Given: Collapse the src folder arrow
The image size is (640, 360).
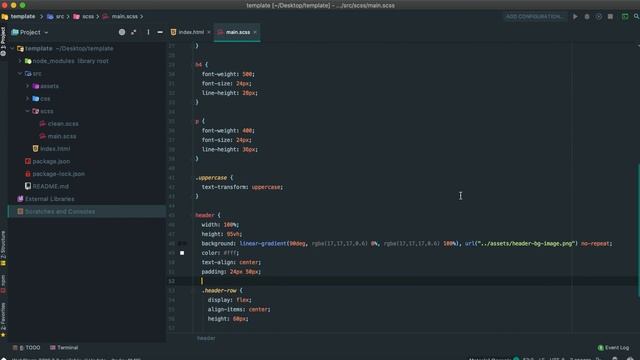Looking at the screenshot, I should click(20, 73).
